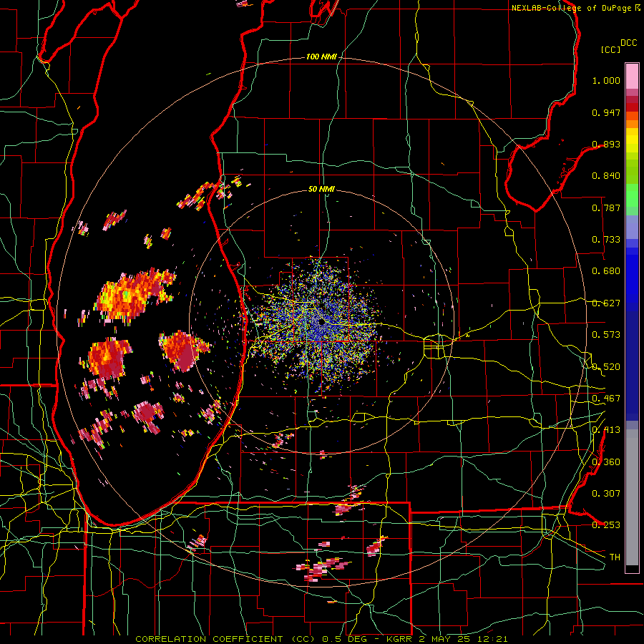Select the 0.733 scale value
This screenshot has width=644, height=644.
pos(606,240)
